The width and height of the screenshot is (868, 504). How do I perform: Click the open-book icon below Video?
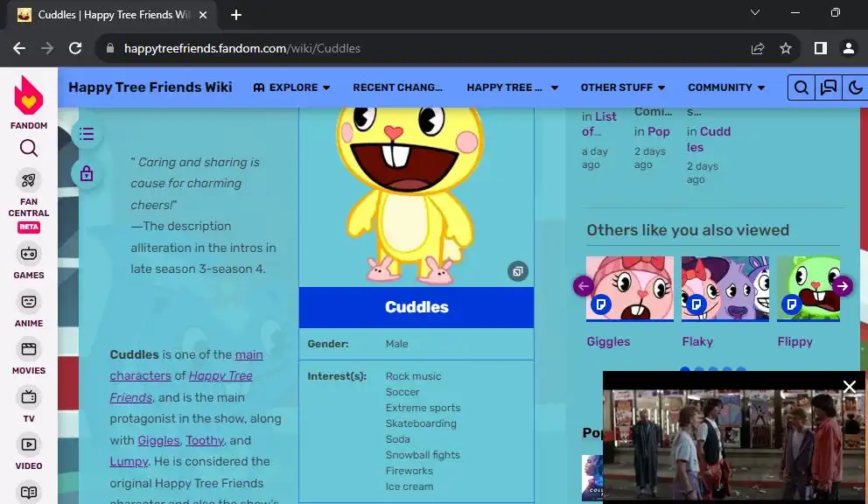click(29, 493)
